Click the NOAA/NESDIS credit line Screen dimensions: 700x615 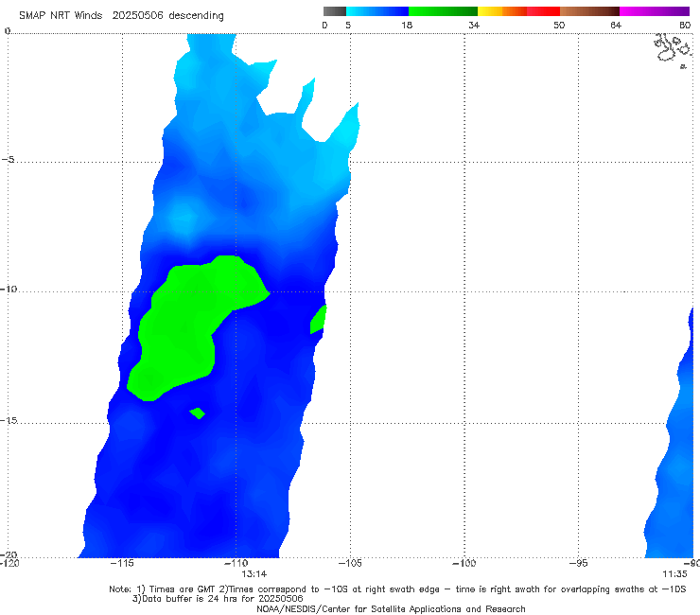point(391,608)
